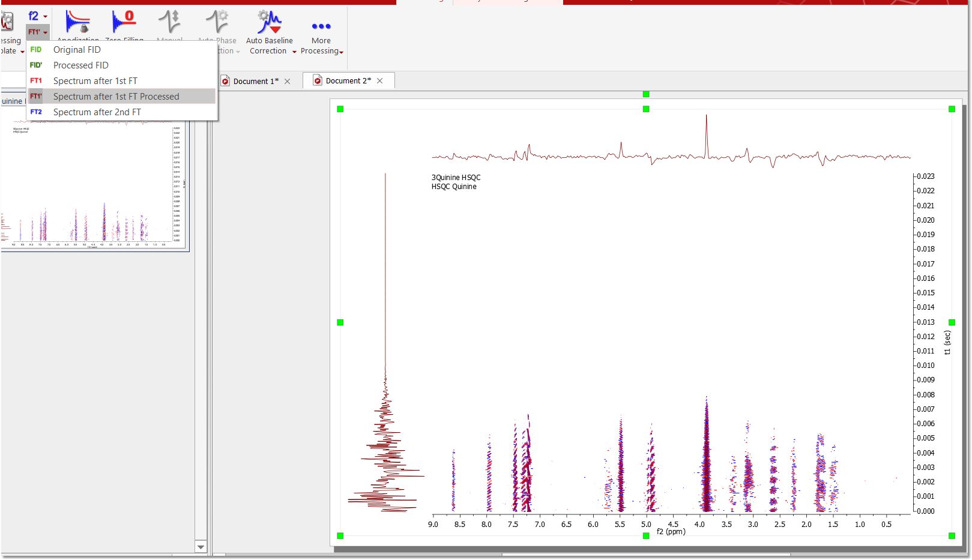Click the Processing Template icon
Screen dimensions: 972x560
point(7,22)
